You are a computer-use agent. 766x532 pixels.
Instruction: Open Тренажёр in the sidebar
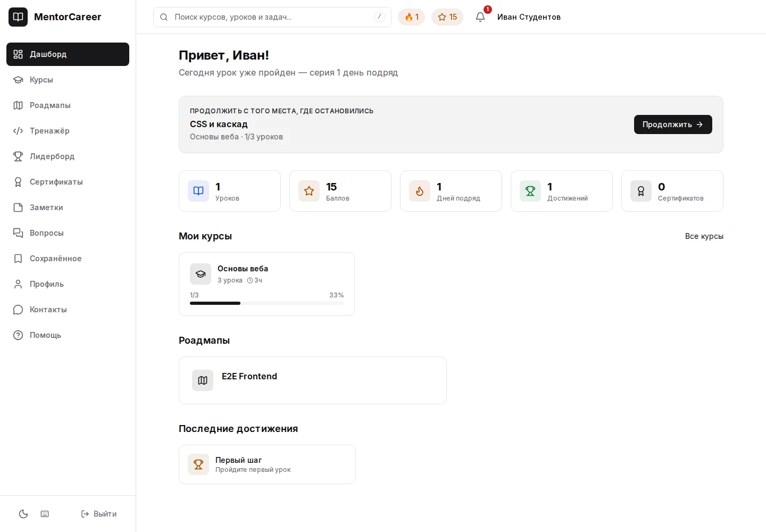coord(68,131)
